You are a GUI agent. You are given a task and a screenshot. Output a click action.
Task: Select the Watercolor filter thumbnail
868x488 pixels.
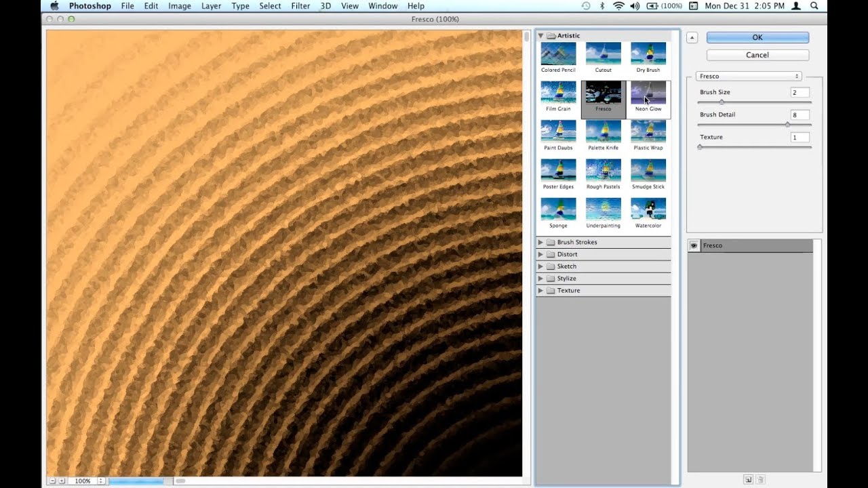[648, 209]
